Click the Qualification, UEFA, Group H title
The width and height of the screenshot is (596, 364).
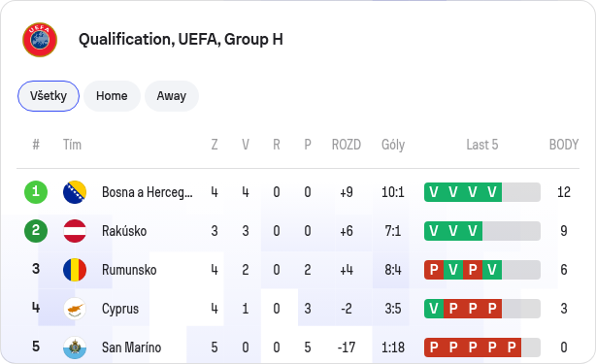[x=181, y=40]
